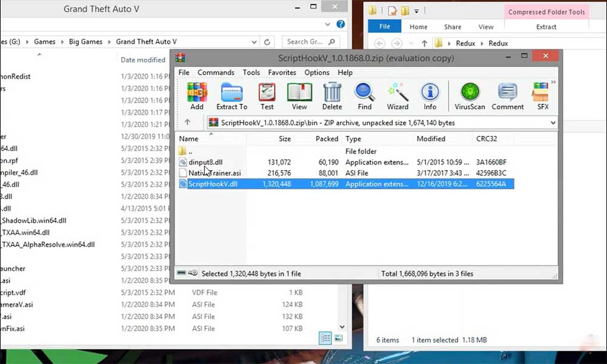607x364 pixels.
Task: Open the Tools menu in WinRAR
Action: (251, 72)
